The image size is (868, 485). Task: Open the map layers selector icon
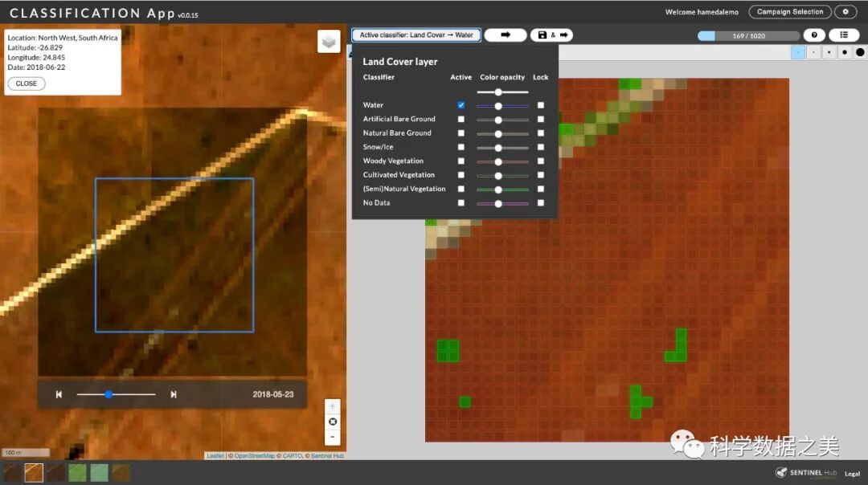coord(329,42)
